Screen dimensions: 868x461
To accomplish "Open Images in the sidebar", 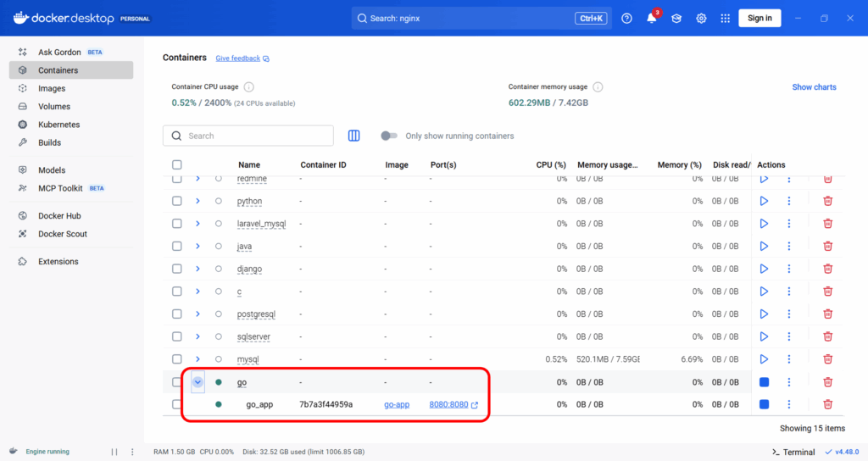I will coord(52,88).
